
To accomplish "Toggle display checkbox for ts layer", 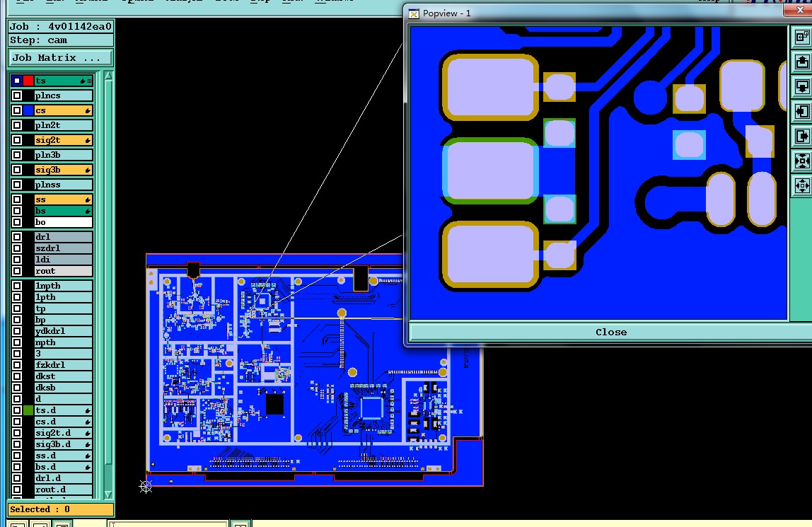I will (x=17, y=81).
